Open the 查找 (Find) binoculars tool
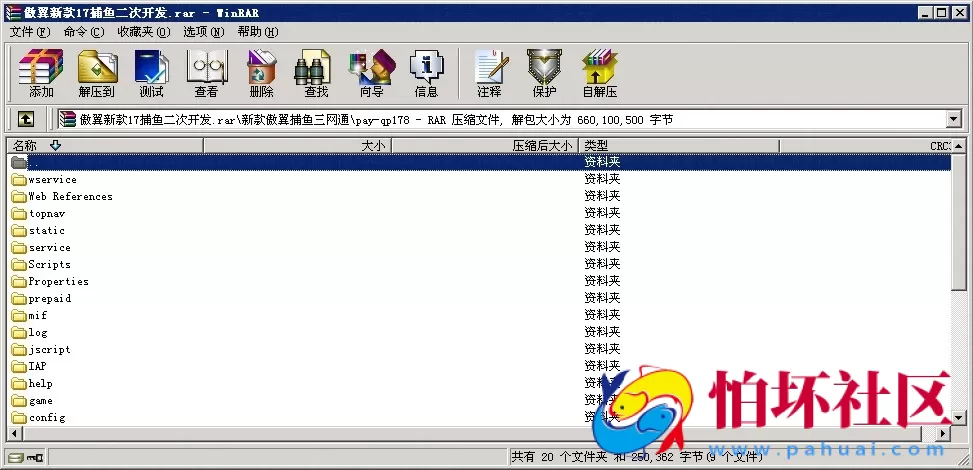This screenshot has width=973, height=470. coord(316,73)
